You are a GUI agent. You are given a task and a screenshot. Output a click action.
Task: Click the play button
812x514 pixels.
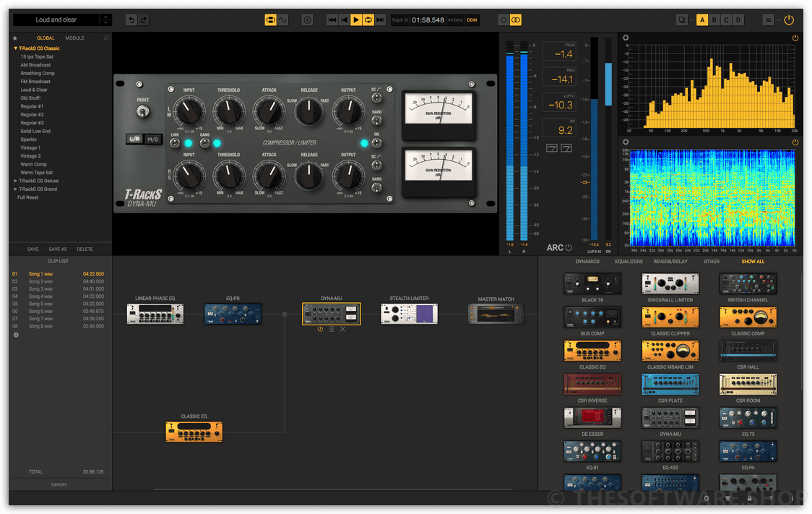[x=355, y=20]
